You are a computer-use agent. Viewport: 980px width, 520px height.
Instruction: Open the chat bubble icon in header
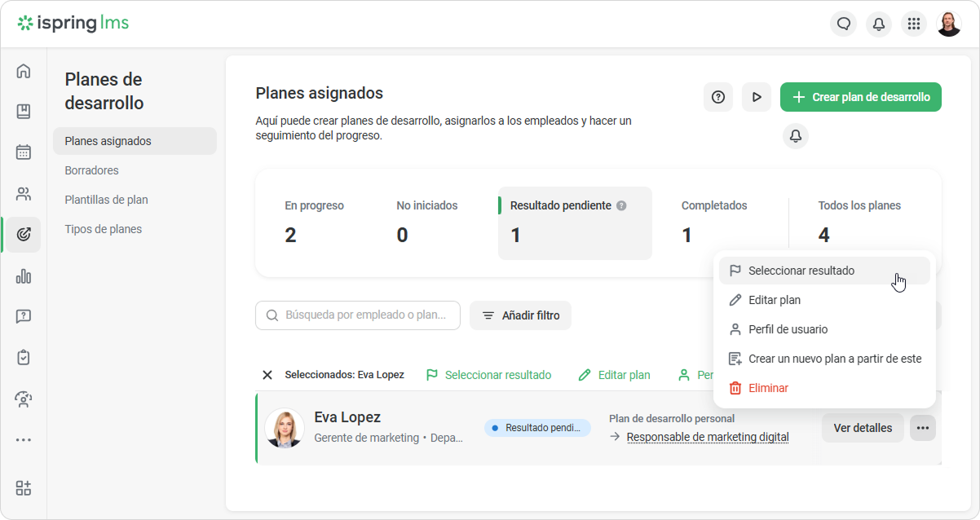pyautogui.click(x=844, y=24)
